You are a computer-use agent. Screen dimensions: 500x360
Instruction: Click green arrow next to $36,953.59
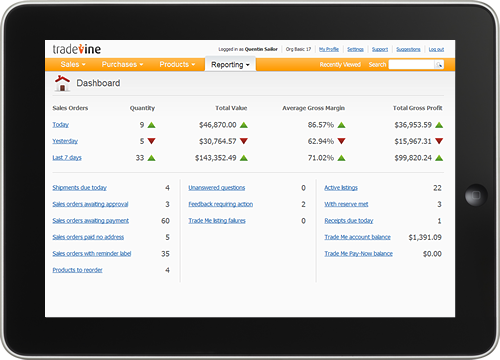pyautogui.click(x=439, y=125)
